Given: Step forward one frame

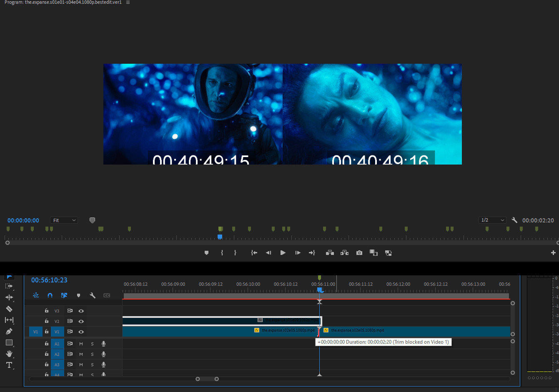Looking at the screenshot, I should click(298, 253).
